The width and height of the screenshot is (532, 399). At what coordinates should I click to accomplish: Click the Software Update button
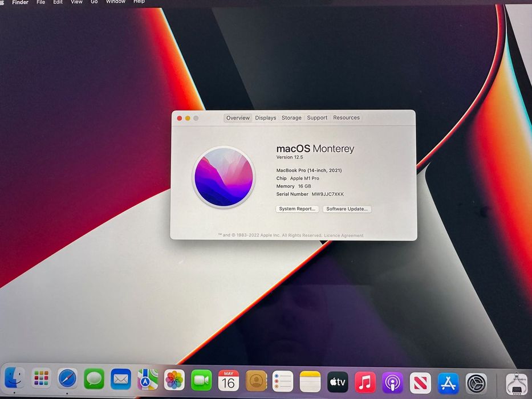[x=347, y=209]
